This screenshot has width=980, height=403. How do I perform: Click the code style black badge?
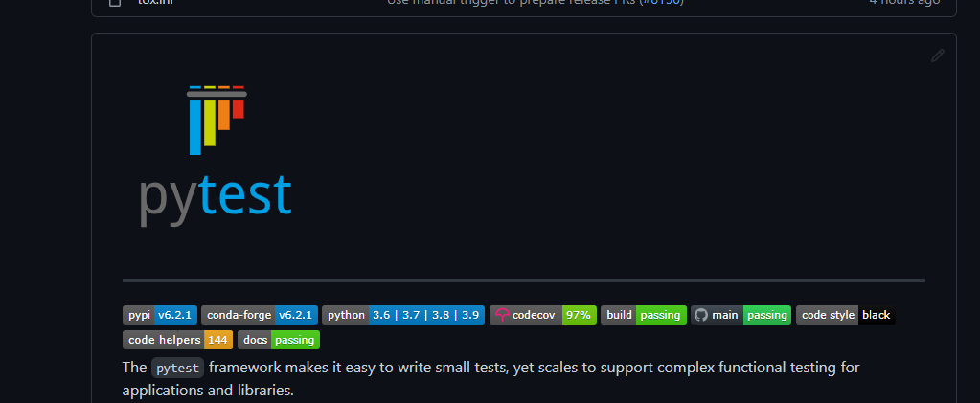846,315
